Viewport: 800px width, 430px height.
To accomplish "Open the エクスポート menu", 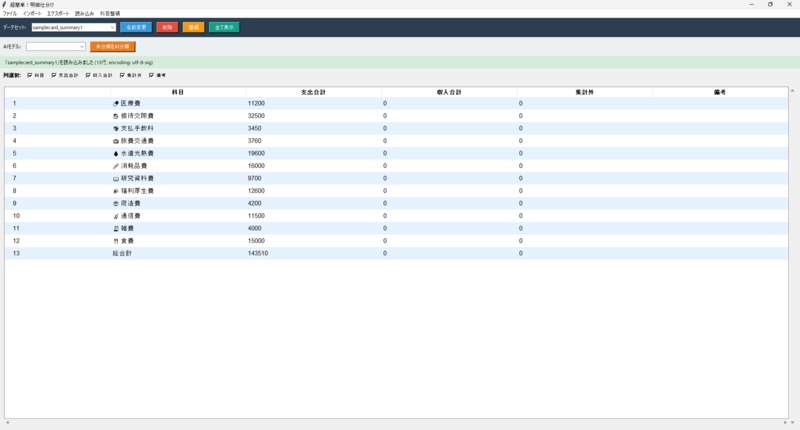I will 58,13.
